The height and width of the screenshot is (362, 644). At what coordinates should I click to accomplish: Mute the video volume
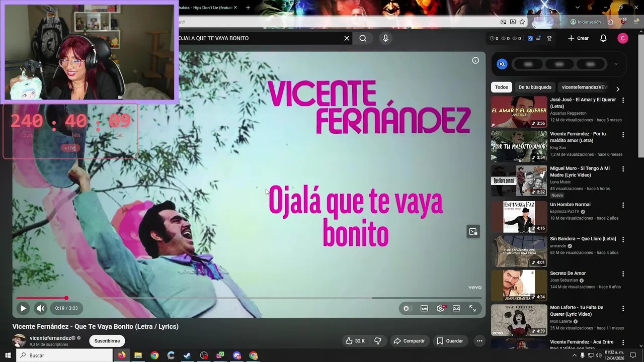click(x=41, y=308)
